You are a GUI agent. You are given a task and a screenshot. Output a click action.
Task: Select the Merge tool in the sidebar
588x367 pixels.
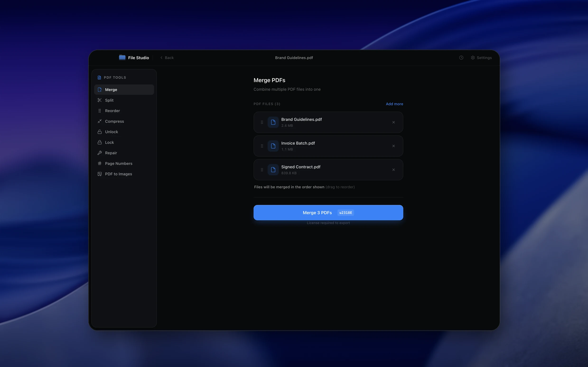[124, 90]
